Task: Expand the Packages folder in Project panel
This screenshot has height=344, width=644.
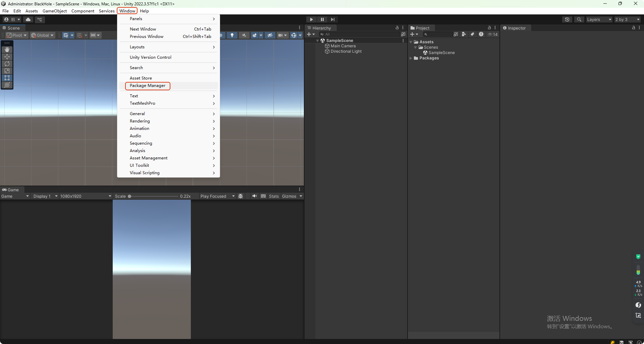Action: (411, 58)
